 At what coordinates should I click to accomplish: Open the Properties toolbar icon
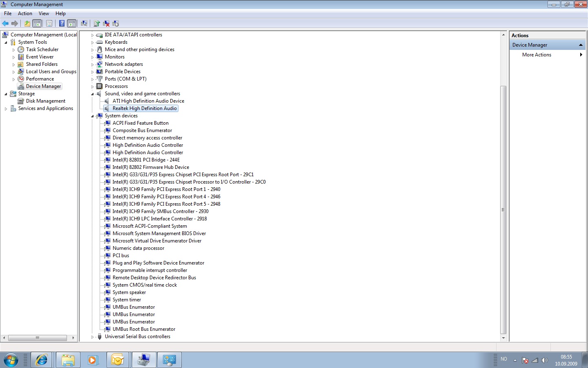click(49, 23)
